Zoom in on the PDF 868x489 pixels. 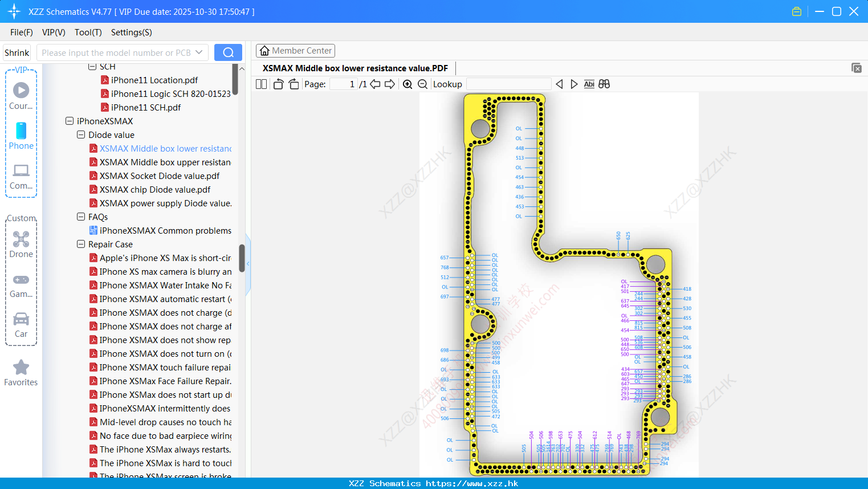point(407,84)
